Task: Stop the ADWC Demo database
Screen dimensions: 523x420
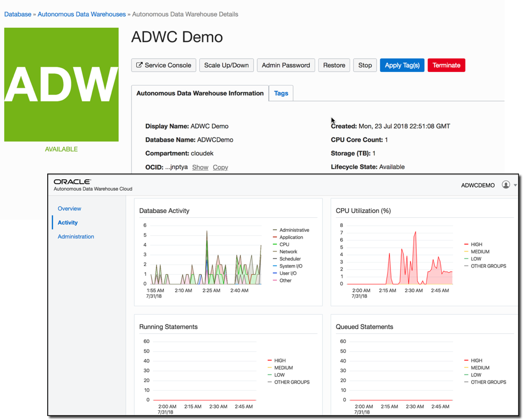Action: pos(365,65)
